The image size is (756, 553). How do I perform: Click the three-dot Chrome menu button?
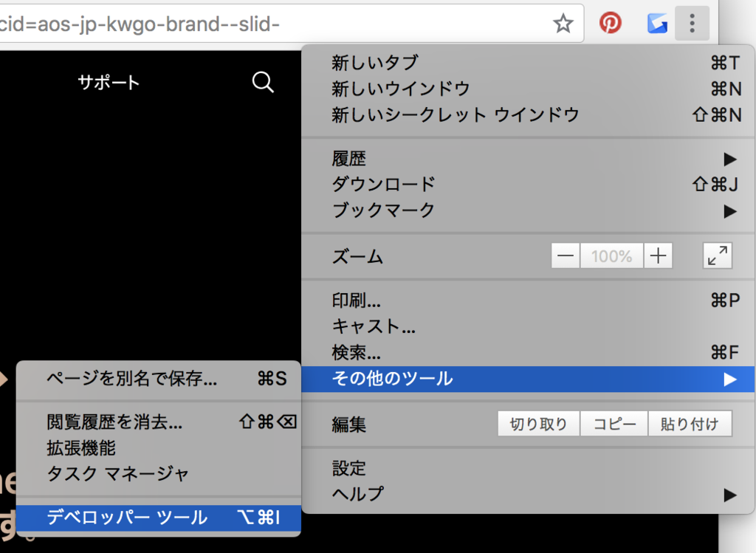pyautogui.click(x=692, y=23)
